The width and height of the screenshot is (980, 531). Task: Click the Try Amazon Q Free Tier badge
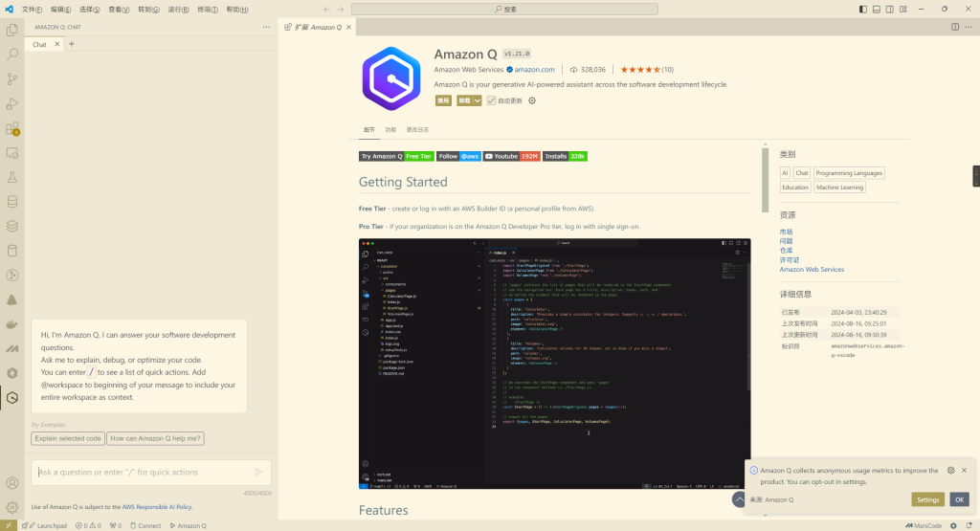[396, 156]
